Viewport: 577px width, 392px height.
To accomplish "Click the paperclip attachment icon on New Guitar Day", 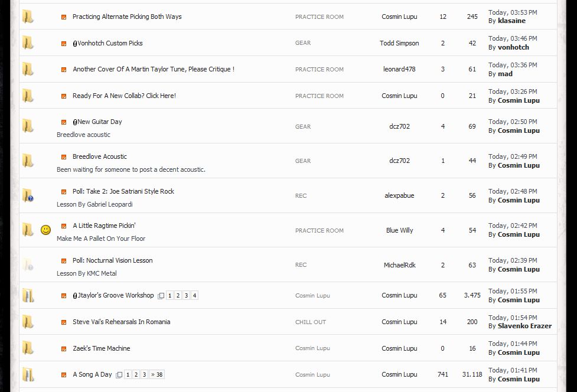I will (74, 122).
